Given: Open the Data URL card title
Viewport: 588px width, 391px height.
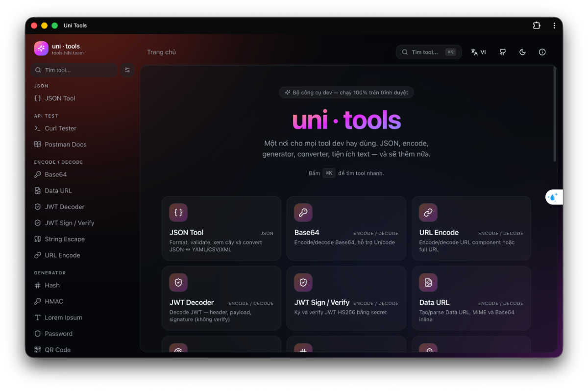Looking at the screenshot, I should tap(434, 303).
